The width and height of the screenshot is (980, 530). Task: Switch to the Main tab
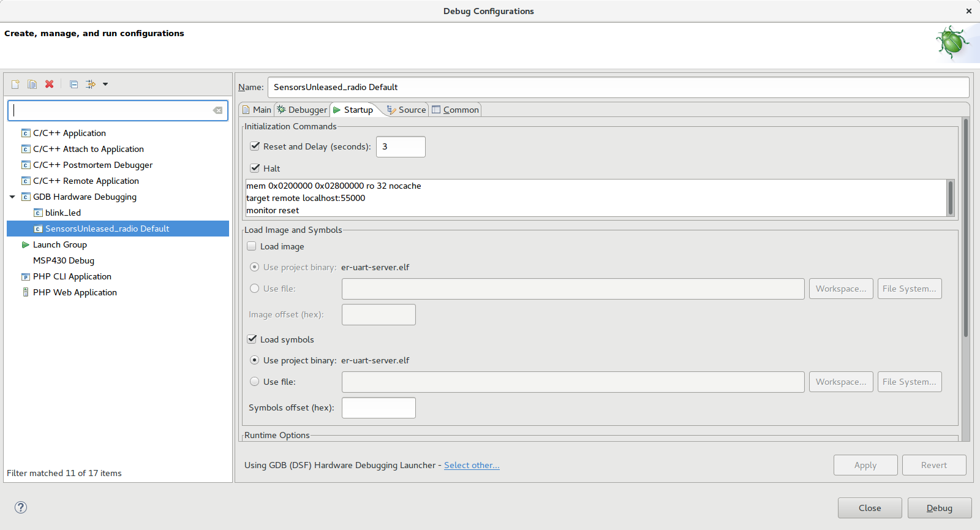pos(257,110)
